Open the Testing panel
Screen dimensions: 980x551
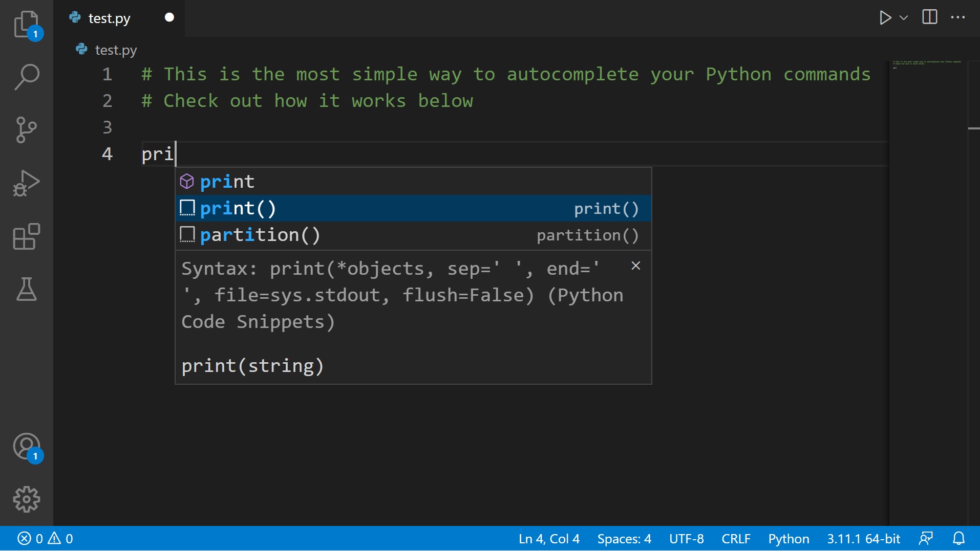tap(26, 290)
